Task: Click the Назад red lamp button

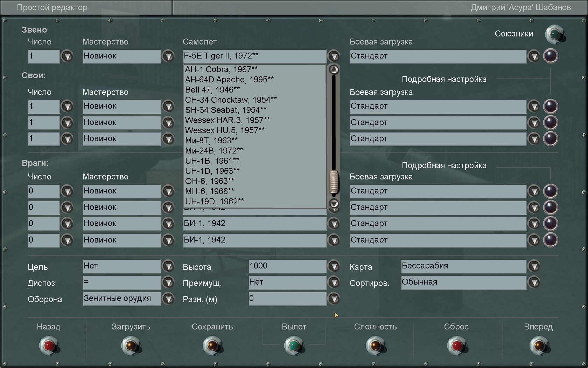Action: click(x=49, y=346)
